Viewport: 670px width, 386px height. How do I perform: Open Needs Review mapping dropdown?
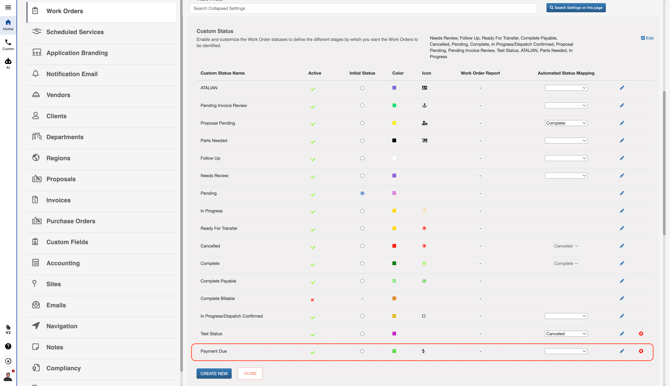tap(566, 175)
